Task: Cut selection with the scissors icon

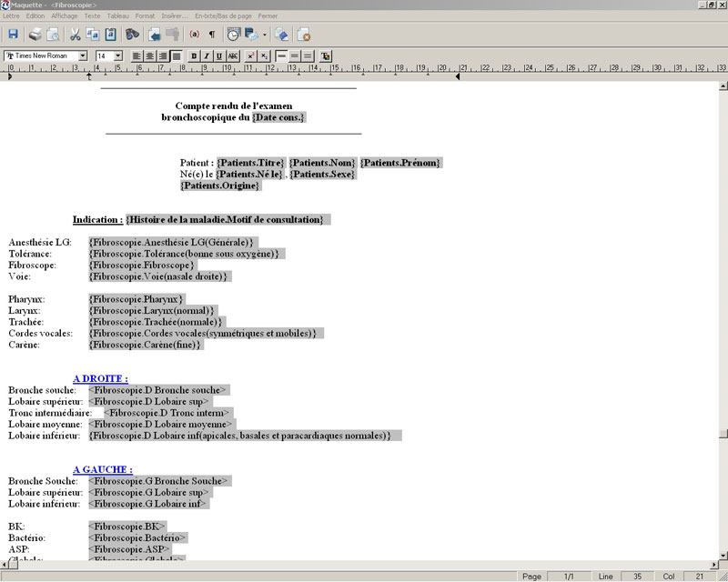Action: tap(75, 34)
